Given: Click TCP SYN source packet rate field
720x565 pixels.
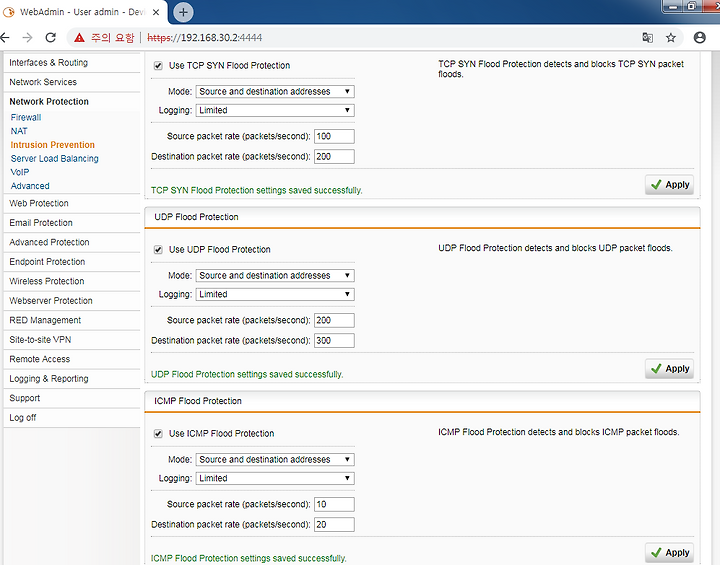Looking at the screenshot, I should tap(334, 136).
